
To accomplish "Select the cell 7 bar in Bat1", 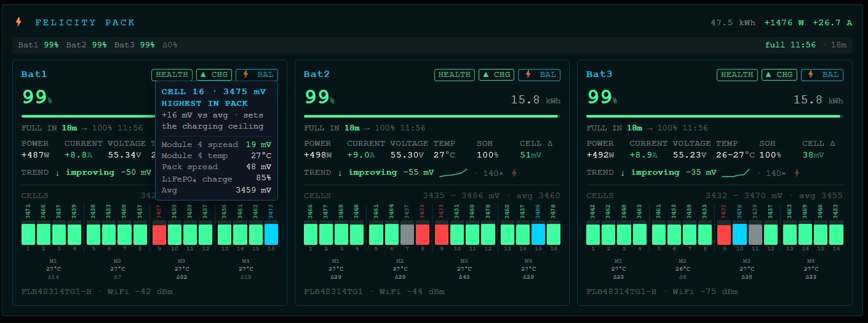I will 124,234.
